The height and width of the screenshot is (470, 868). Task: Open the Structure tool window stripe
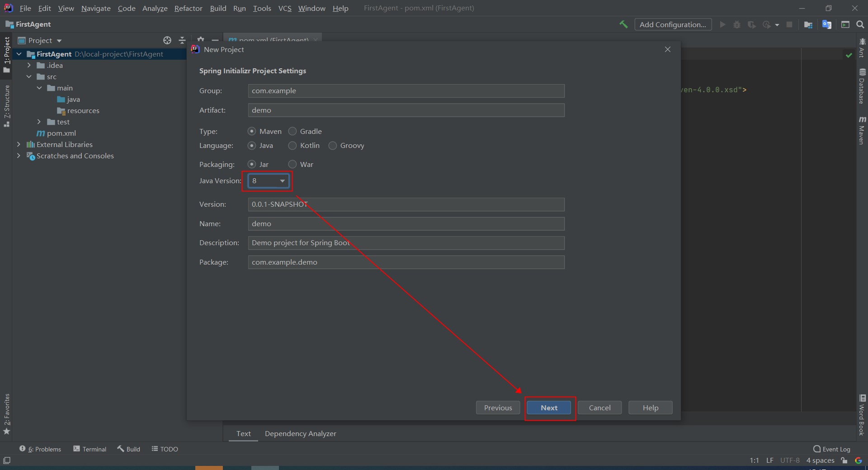pyautogui.click(x=6, y=105)
